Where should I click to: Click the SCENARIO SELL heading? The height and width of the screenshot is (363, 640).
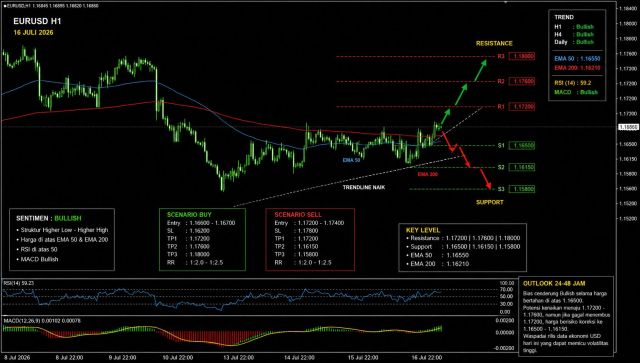(x=298, y=215)
